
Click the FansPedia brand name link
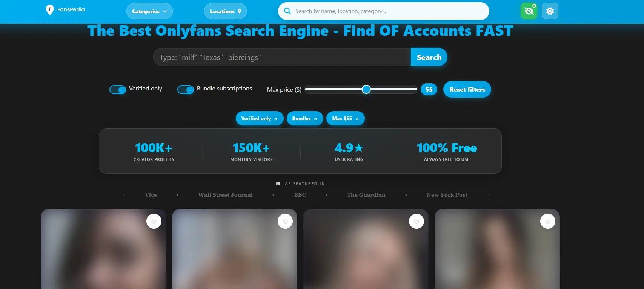click(71, 9)
